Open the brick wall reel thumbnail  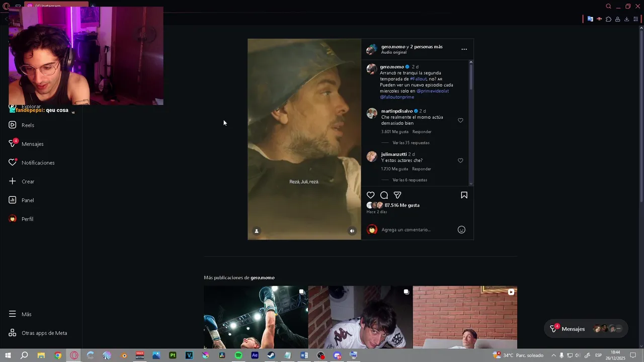465,317
